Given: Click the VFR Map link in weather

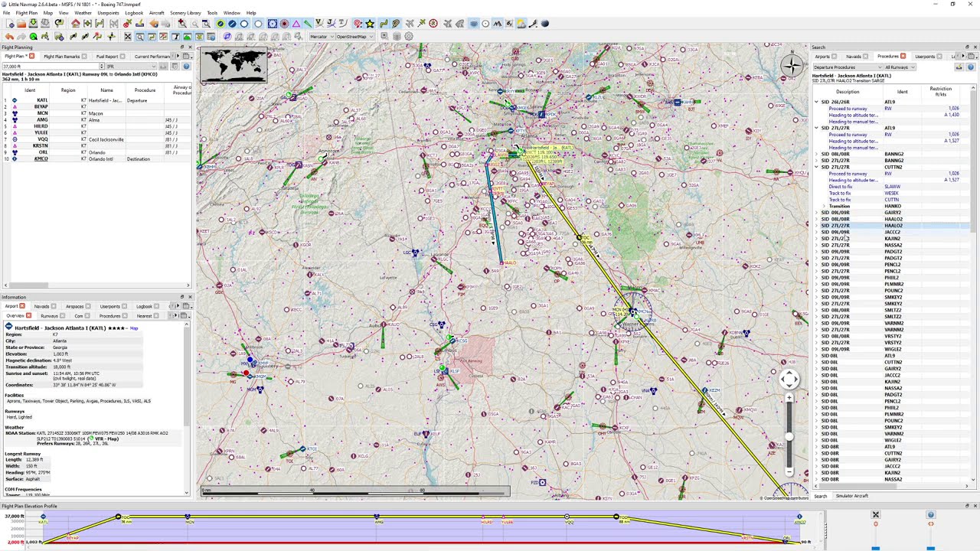Looking at the screenshot, I should click(106, 439).
